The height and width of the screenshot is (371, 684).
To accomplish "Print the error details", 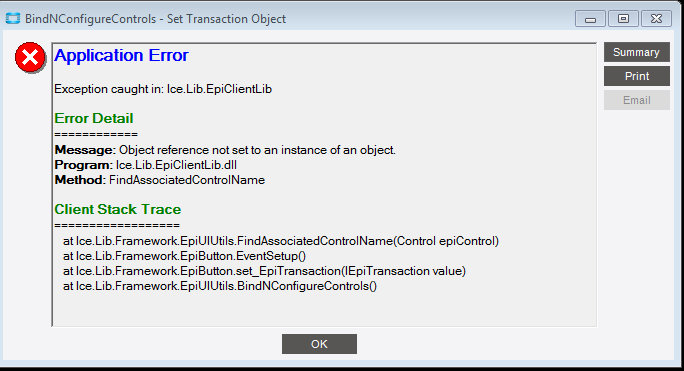I will (636, 76).
